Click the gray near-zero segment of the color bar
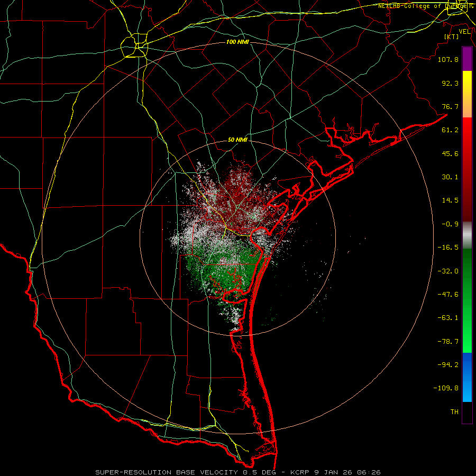476x476 pixels. tap(467, 234)
